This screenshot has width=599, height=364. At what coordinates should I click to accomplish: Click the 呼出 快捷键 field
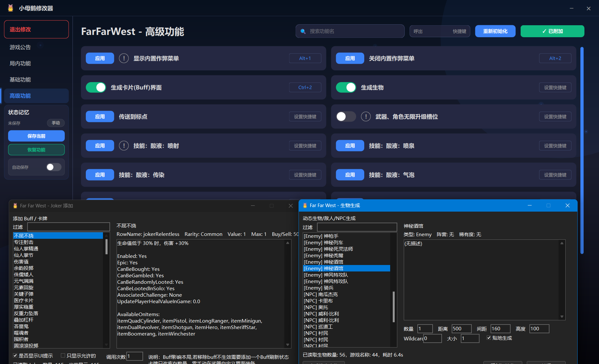tap(440, 31)
